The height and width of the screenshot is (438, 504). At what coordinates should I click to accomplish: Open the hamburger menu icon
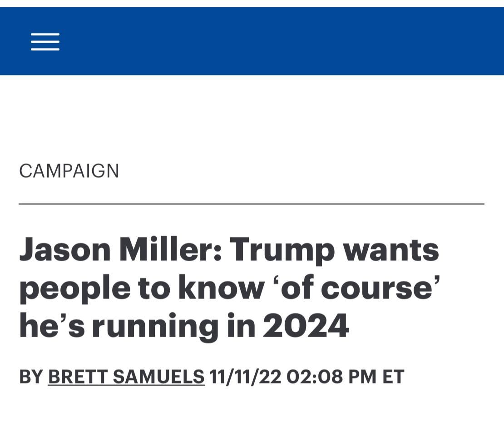point(45,42)
